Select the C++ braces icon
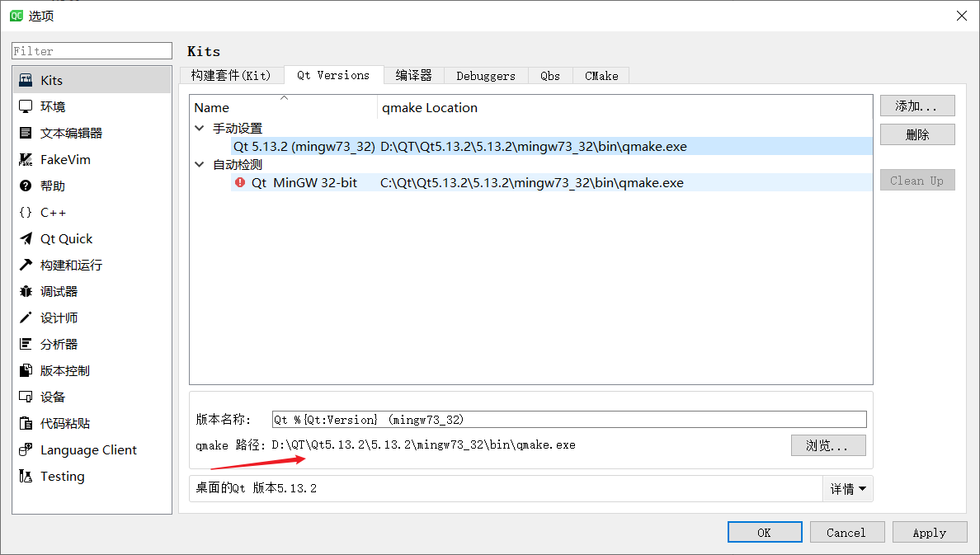 (x=27, y=211)
